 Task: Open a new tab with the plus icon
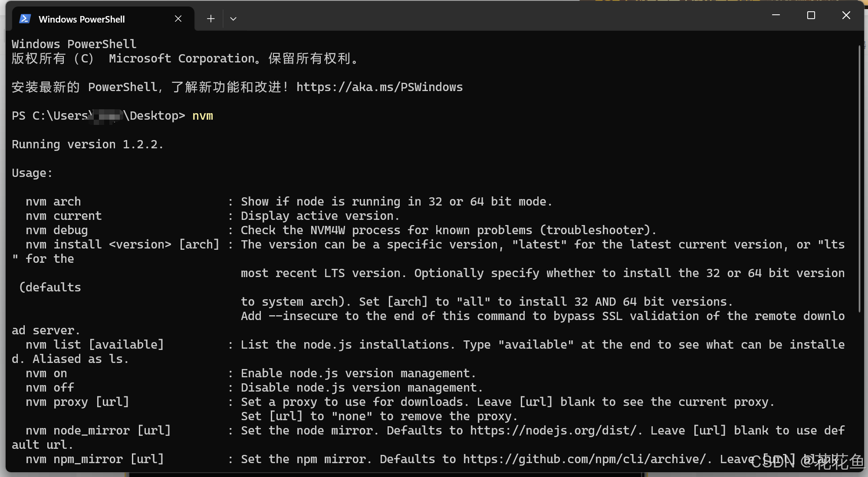pyautogui.click(x=210, y=19)
